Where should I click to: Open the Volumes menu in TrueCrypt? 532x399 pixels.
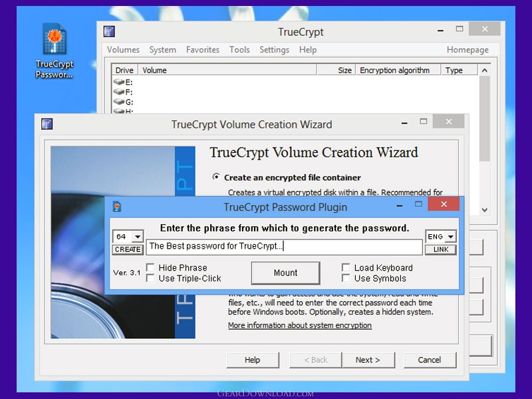coord(123,49)
